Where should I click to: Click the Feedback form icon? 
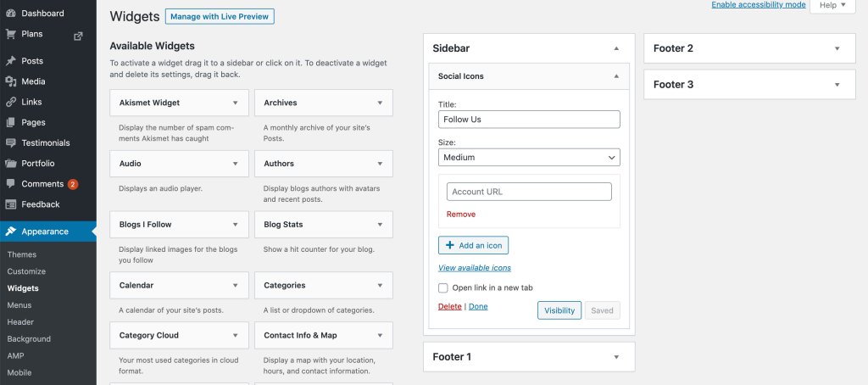(x=10, y=204)
